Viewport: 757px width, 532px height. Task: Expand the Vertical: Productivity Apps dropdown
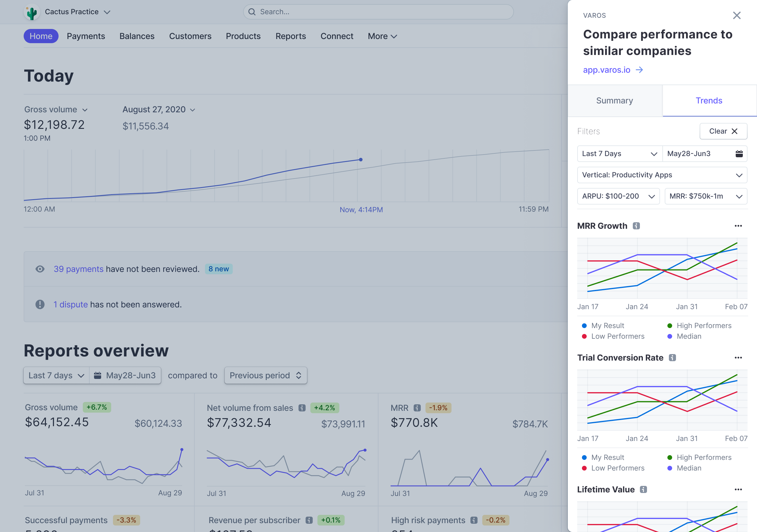662,175
